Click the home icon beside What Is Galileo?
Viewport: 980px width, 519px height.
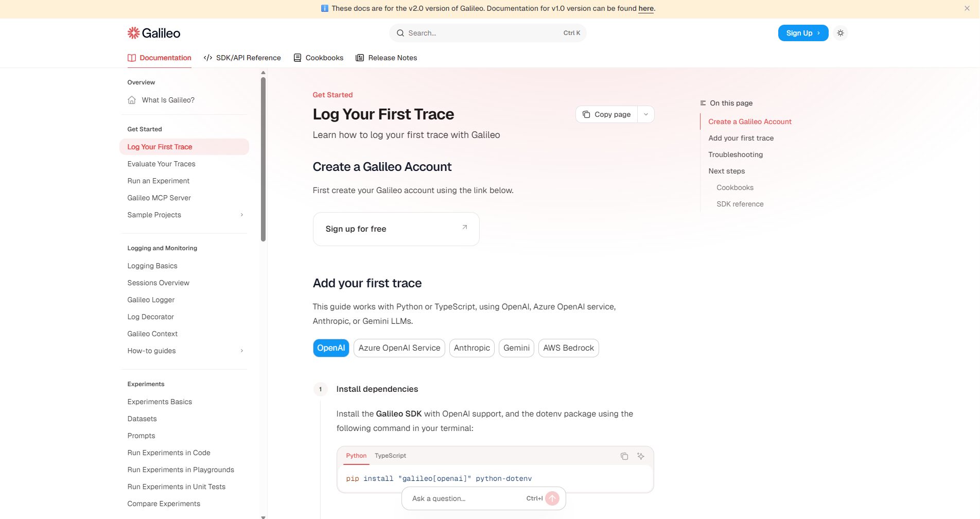tap(132, 100)
